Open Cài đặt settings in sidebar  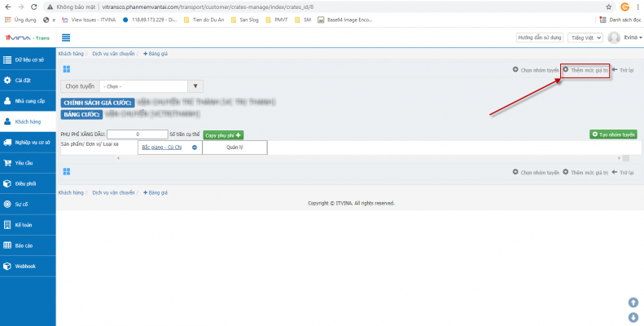click(x=28, y=81)
